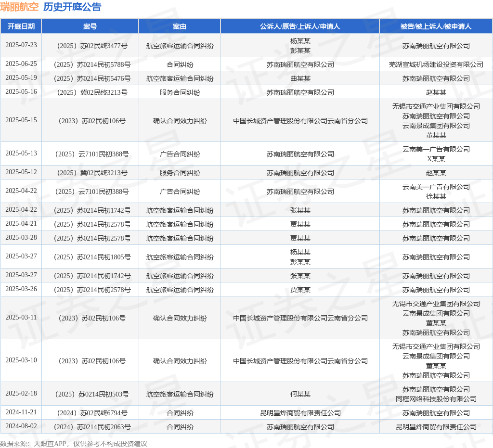
Task: Click 无锡市交通产业集团有限公司 in 2025-05-15 row
Action: pyautogui.click(x=436, y=106)
